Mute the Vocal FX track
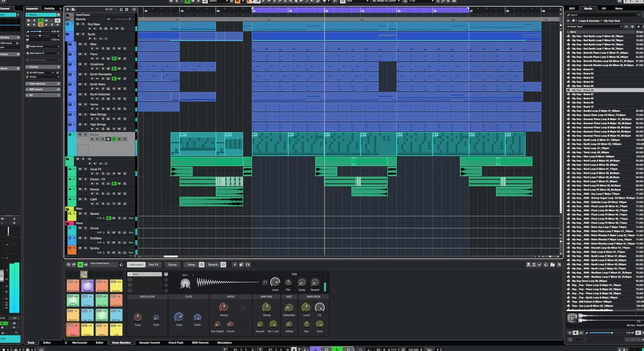This screenshot has width=644, height=351. [x=80, y=169]
